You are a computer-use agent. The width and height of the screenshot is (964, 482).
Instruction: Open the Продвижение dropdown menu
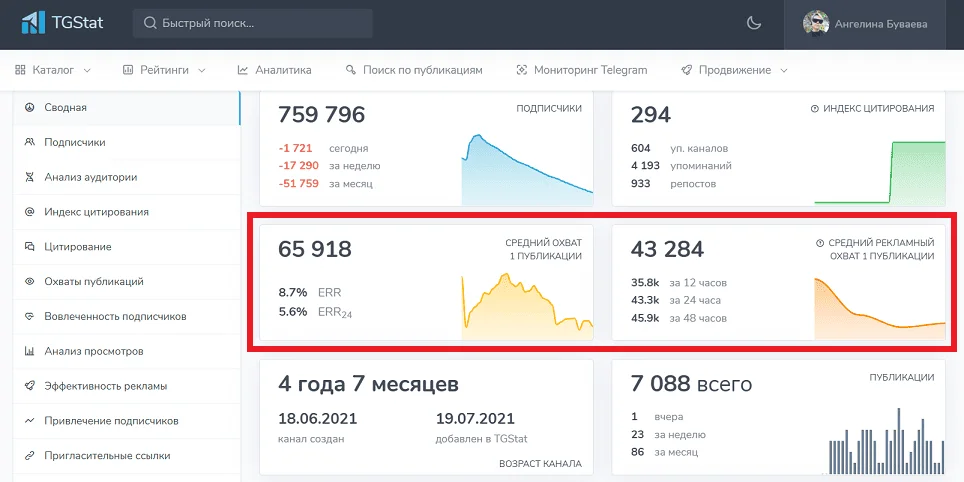[734, 70]
